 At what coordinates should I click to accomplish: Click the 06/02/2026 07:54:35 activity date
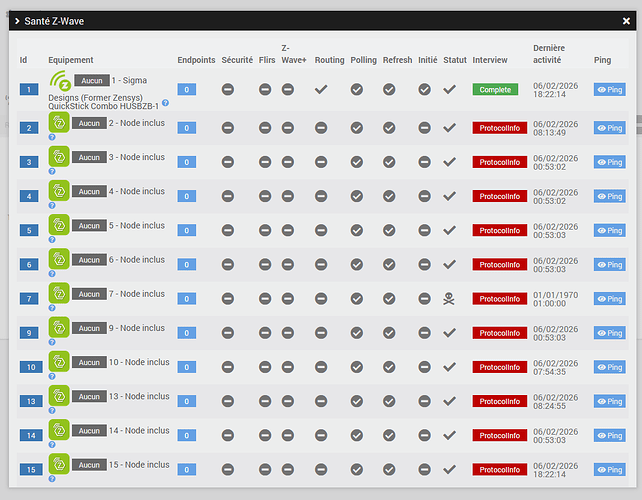(555, 367)
